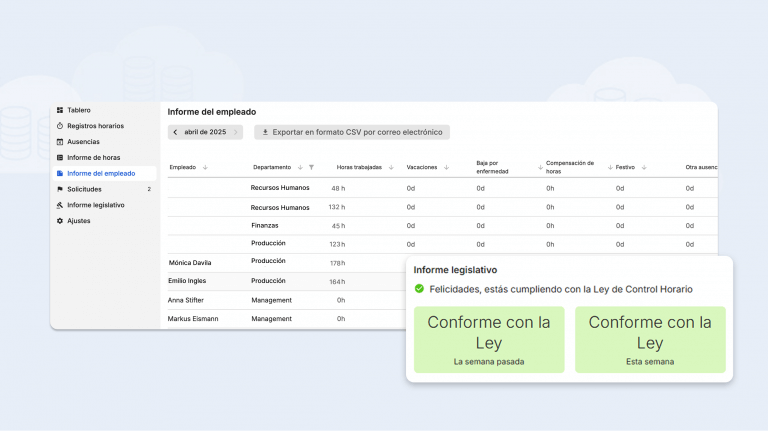The image size is (768, 431).
Task: Click the download icon on export button
Action: 265,132
